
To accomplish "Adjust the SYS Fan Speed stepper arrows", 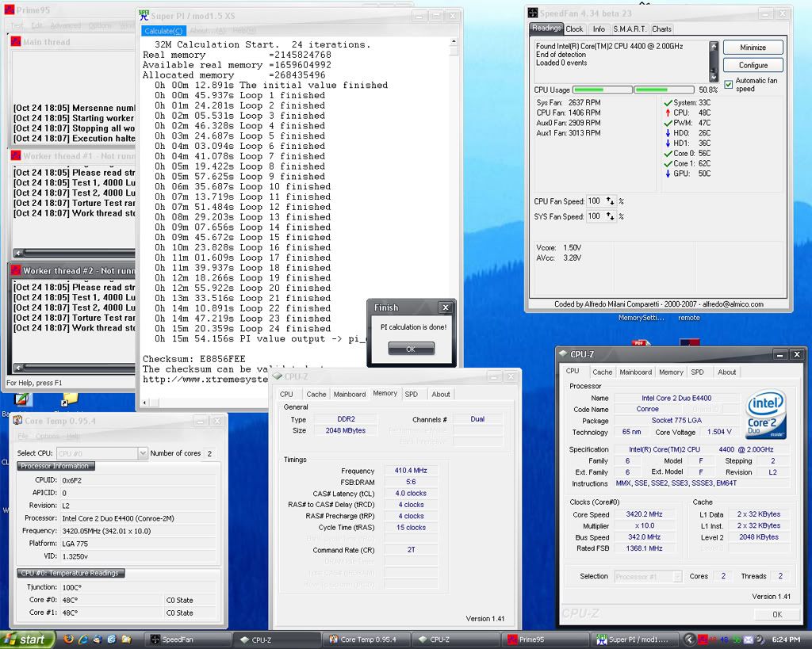I will tap(611, 216).
